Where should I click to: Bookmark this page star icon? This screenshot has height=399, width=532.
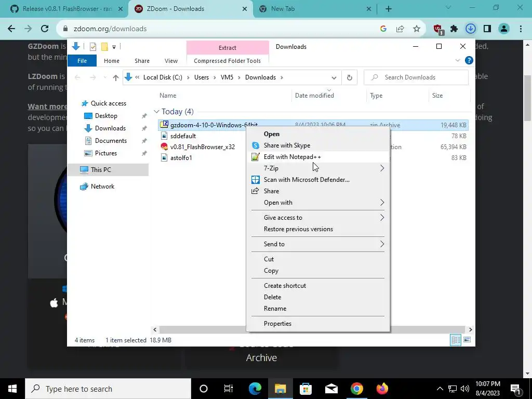(417, 29)
